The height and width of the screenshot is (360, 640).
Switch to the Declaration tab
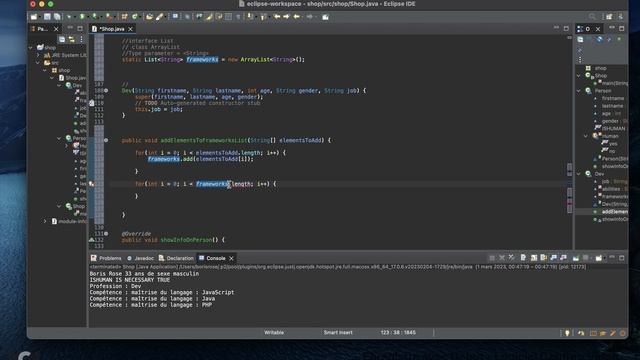coord(176,258)
